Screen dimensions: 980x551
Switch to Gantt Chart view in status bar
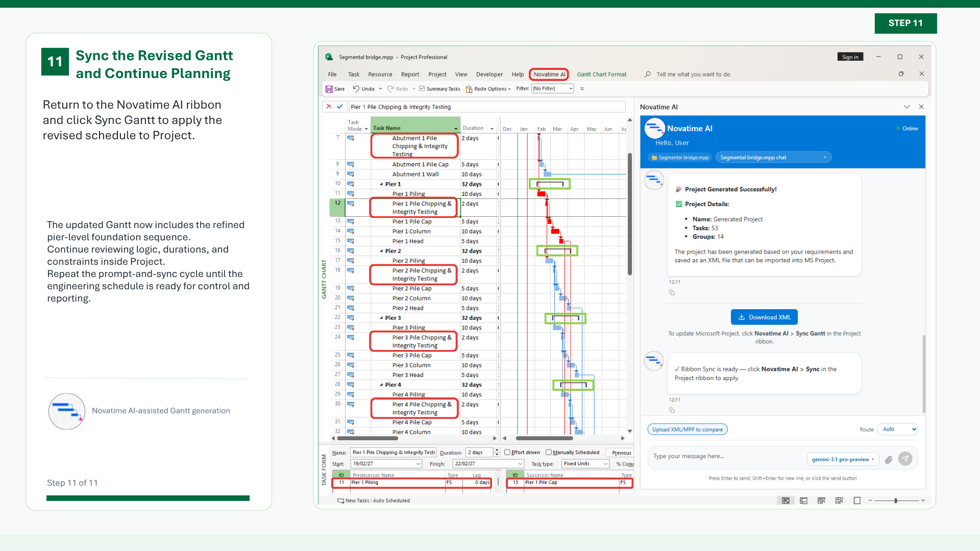point(786,501)
